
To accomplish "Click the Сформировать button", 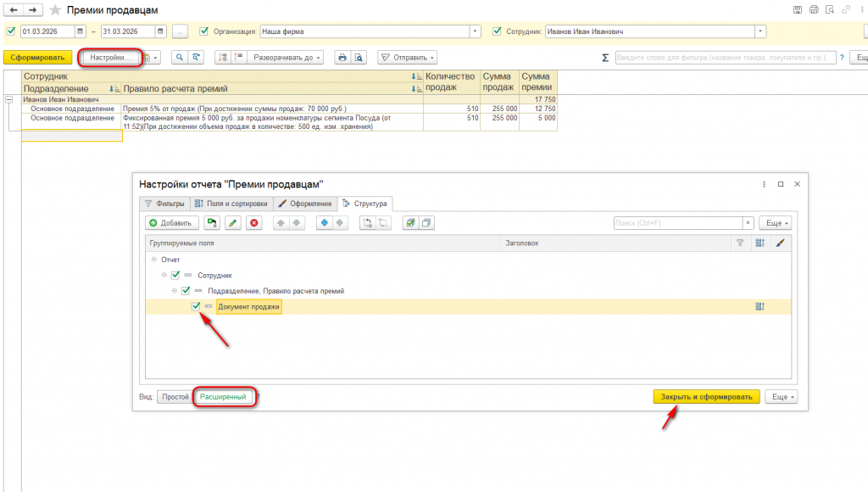I will [x=37, y=57].
